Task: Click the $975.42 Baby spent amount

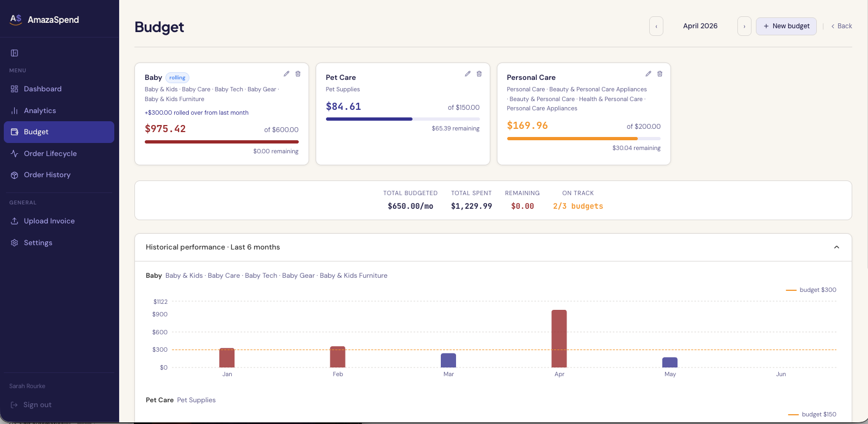Action: (165, 129)
